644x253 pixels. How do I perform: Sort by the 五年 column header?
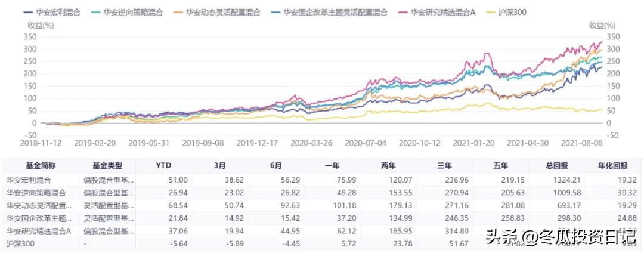tap(501, 165)
